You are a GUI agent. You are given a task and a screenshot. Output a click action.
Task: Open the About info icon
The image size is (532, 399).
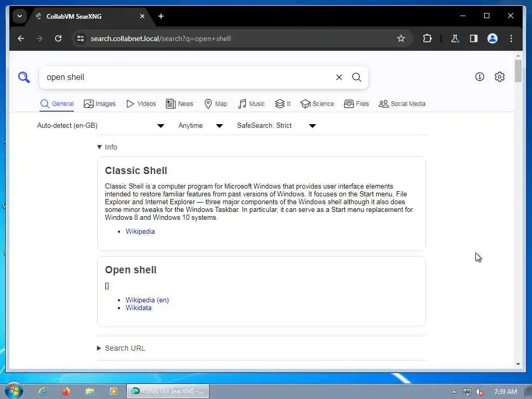pyautogui.click(x=480, y=77)
